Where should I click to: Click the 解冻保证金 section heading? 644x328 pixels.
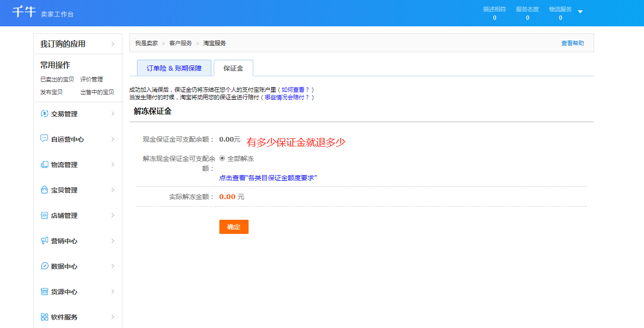(153, 112)
